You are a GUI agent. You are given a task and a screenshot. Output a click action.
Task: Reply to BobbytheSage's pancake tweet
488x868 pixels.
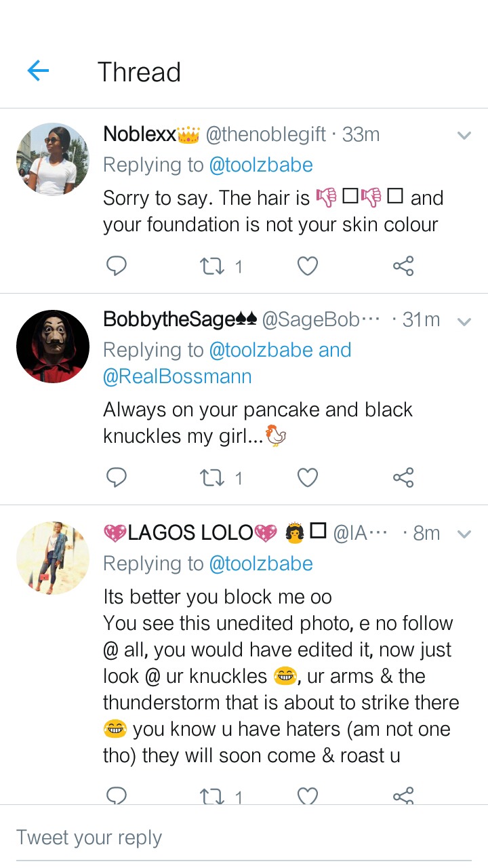[117, 478]
